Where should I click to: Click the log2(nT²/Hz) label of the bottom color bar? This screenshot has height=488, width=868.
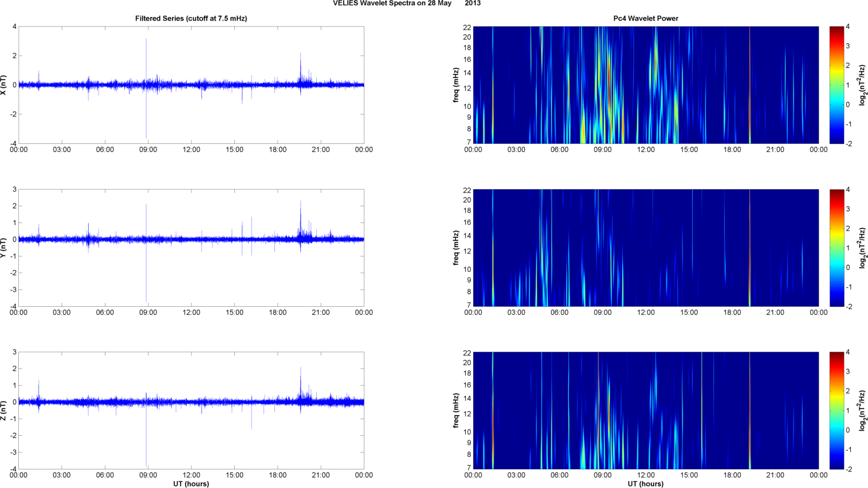pos(863,411)
